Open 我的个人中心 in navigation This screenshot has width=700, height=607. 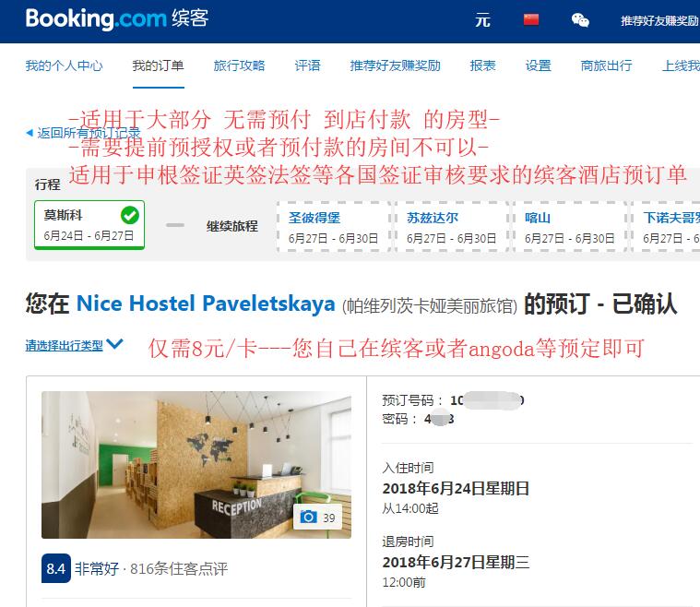(64, 65)
